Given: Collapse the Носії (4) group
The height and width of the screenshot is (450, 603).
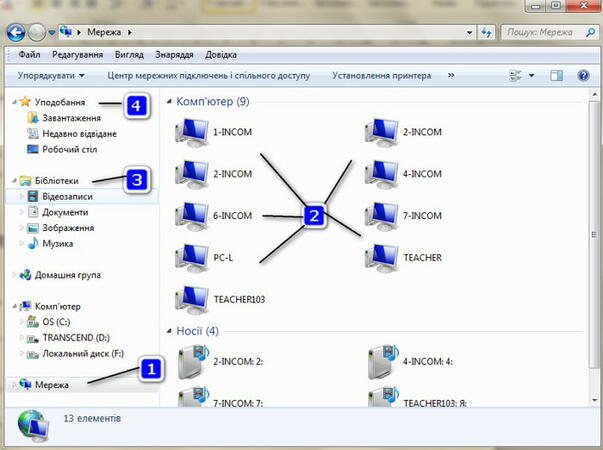Looking at the screenshot, I should pyautogui.click(x=169, y=331).
